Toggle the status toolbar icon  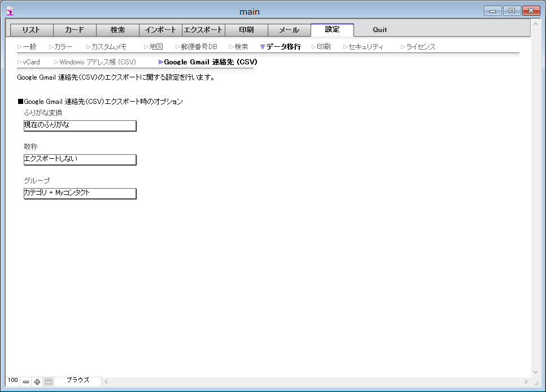49,382
